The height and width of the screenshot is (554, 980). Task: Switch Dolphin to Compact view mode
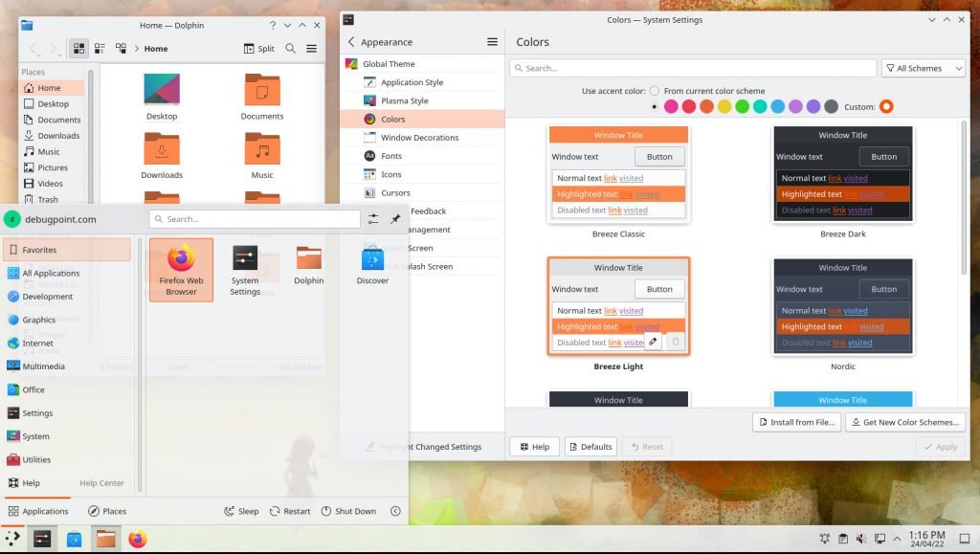[100, 48]
